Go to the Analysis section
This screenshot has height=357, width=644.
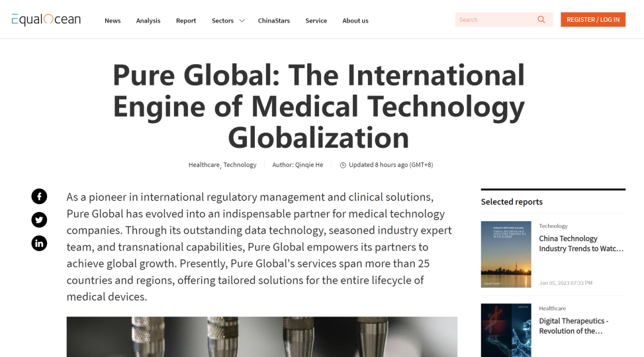pyautogui.click(x=148, y=21)
